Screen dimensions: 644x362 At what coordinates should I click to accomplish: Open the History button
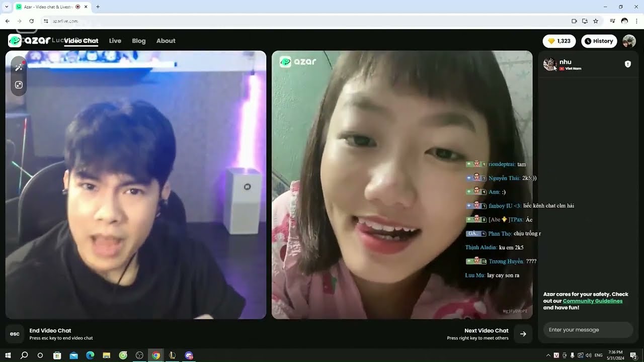(x=599, y=41)
